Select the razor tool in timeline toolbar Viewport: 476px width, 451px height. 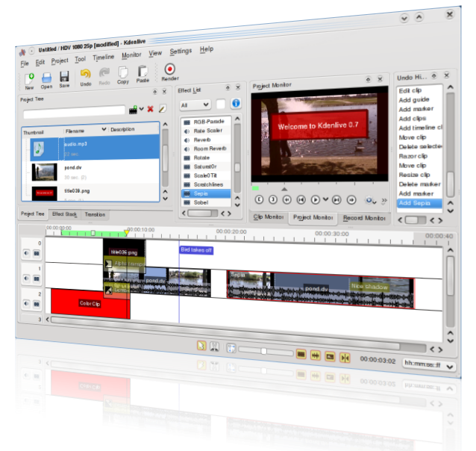click(214, 346)
